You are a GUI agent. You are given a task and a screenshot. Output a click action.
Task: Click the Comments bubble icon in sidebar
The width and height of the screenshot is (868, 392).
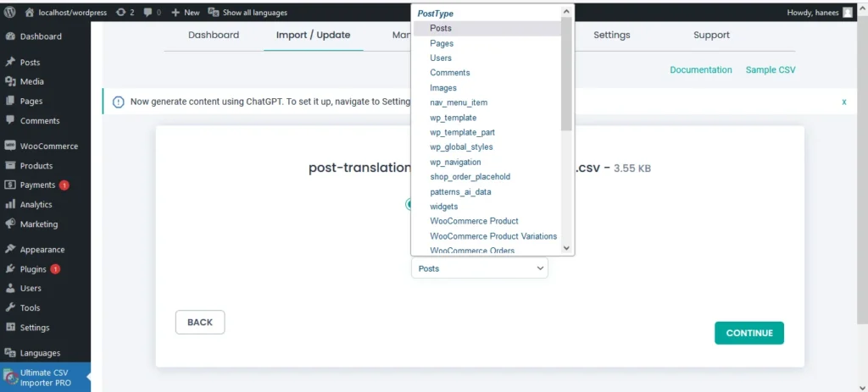10,120
